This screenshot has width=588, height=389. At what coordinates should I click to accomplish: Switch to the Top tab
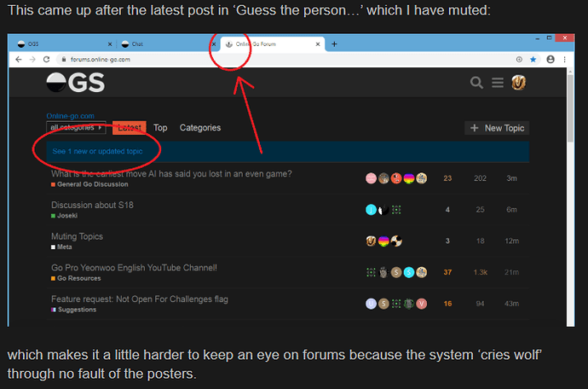(x=160, y=128)
